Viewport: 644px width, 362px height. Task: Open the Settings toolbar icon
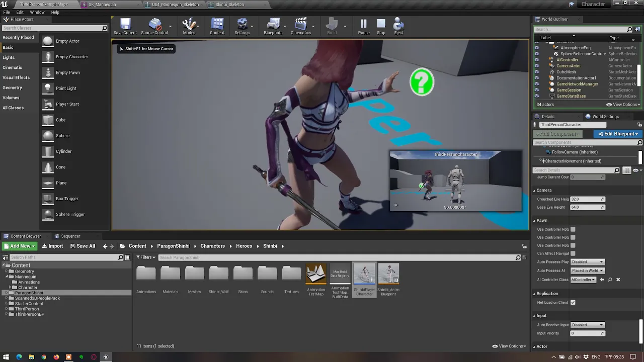click(x=242, y=26)
